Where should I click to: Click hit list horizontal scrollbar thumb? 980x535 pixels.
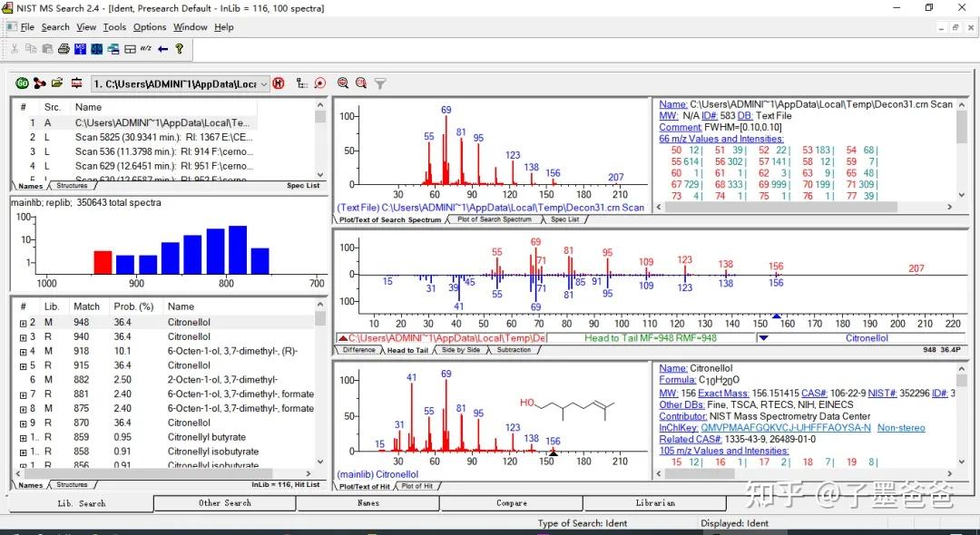pyautogui.click(x=148, y=474)
